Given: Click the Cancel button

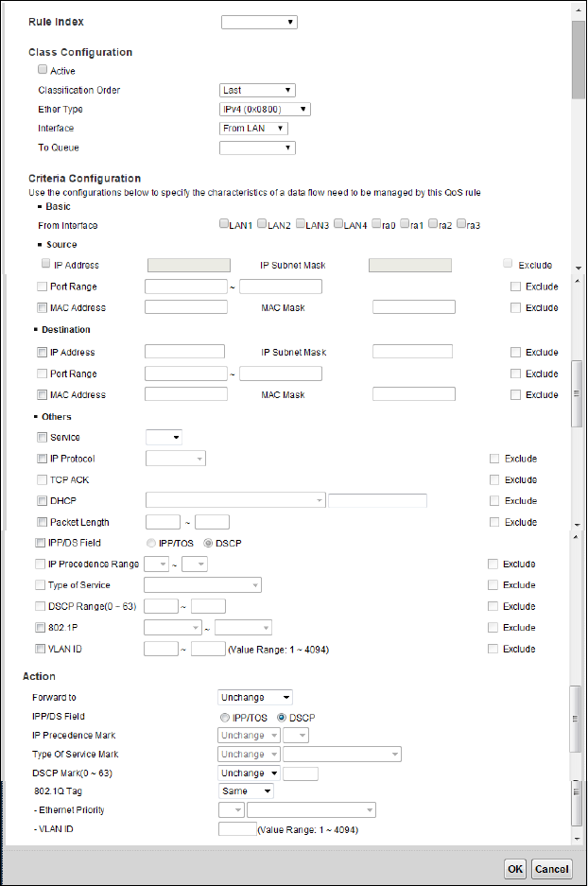Looking at the screenshot, I should pos(552,869).
